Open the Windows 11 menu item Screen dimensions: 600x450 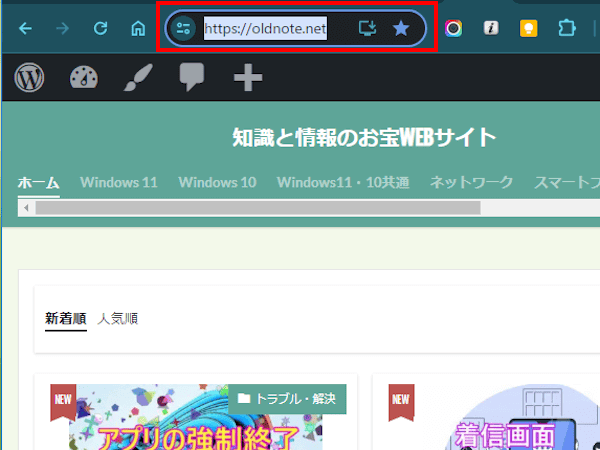[x=119, y=183]
